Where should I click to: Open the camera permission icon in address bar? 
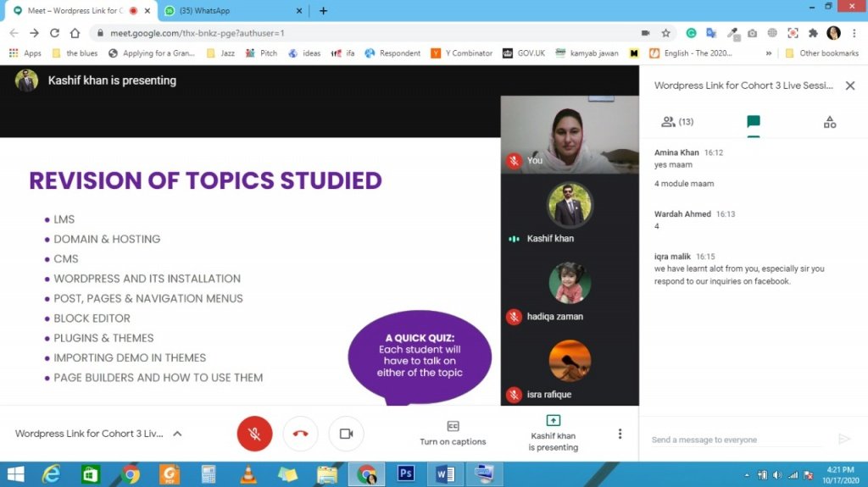(x=645, y=33)
